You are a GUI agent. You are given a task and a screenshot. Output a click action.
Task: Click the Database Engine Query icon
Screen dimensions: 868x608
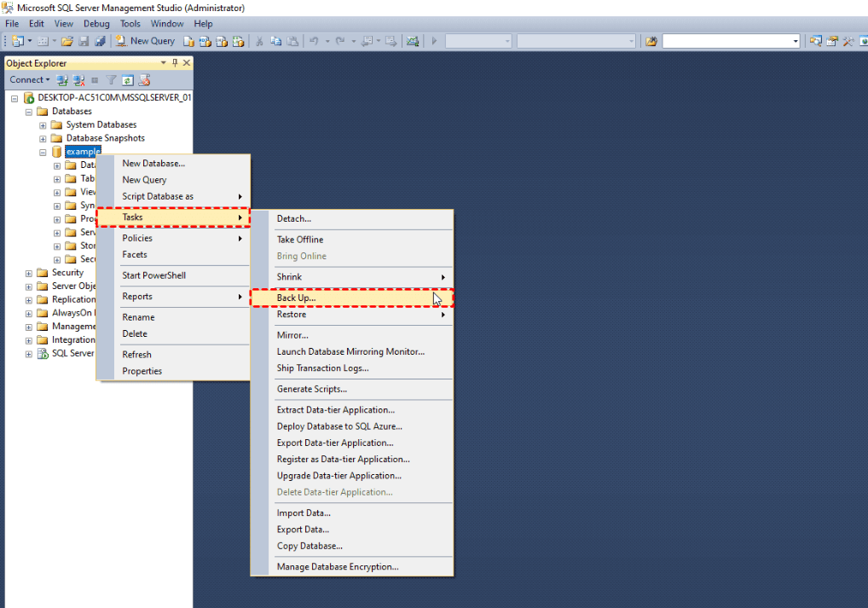pos(188,41)
